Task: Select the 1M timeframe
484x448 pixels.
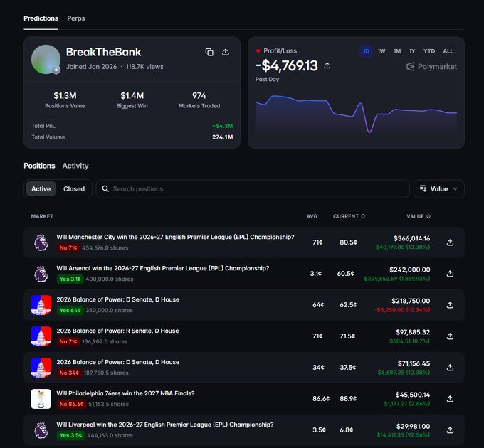Action: (x=397, y=51)
